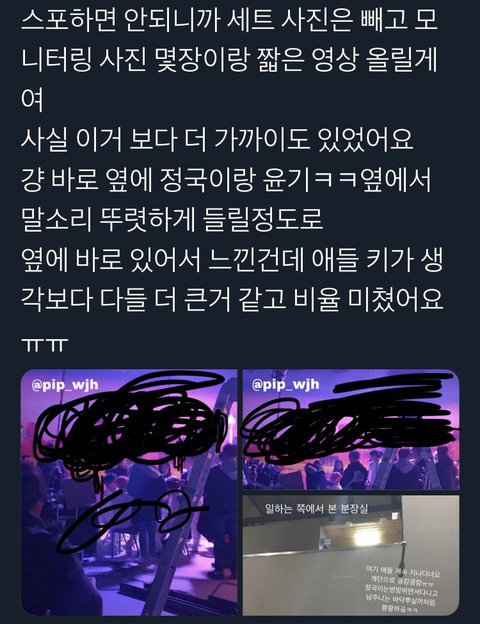Image resolution: width=480 pixels, height=624 pixels.
Task: Click the line '말소리 뚜렷하게 들릴정도로'
Action: pos(172,219)
